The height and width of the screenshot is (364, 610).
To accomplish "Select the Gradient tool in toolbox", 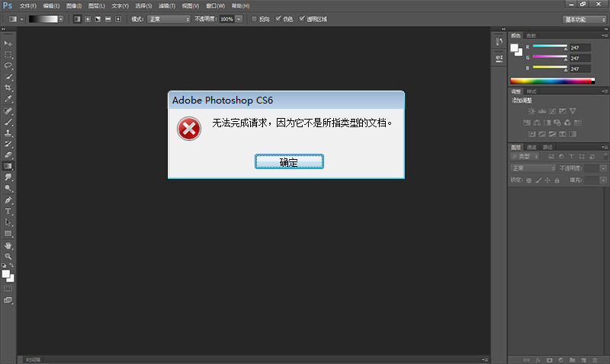I will [8, 166].
